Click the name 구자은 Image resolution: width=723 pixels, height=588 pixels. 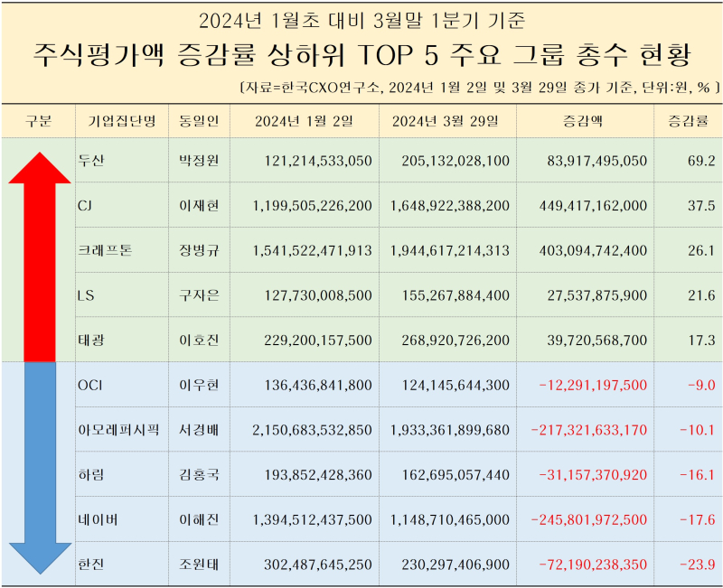[x=199, y=295]
